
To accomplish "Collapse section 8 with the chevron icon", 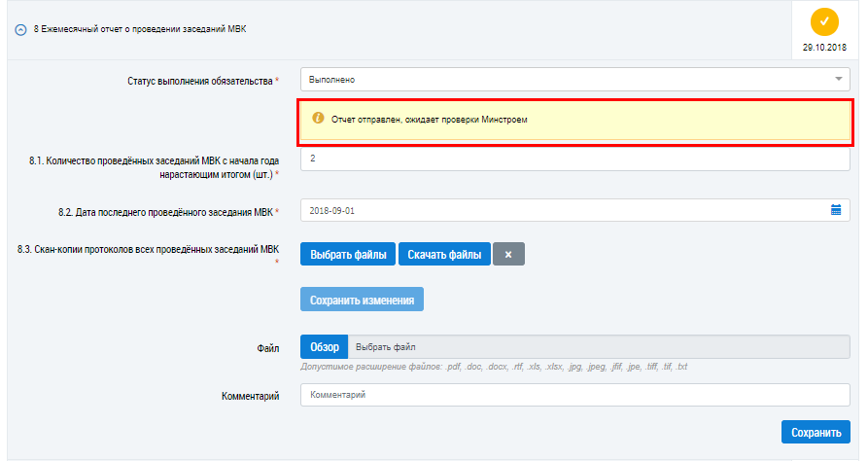I will [x=20, y=30].
